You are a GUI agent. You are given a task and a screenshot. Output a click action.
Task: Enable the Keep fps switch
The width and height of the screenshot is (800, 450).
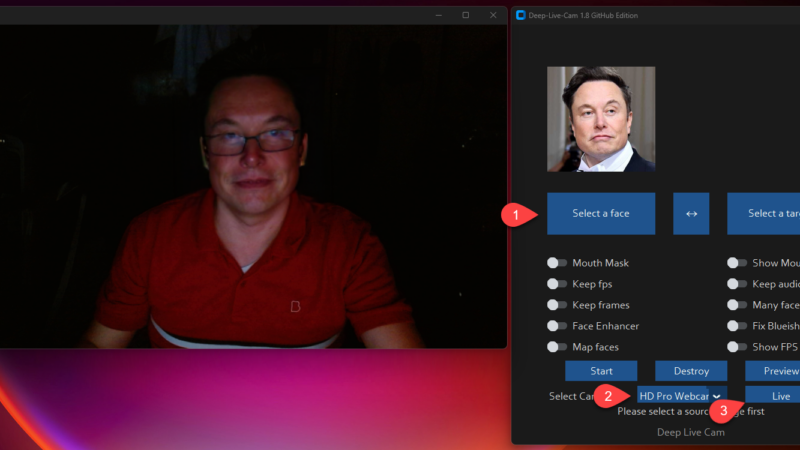(556, 284)
